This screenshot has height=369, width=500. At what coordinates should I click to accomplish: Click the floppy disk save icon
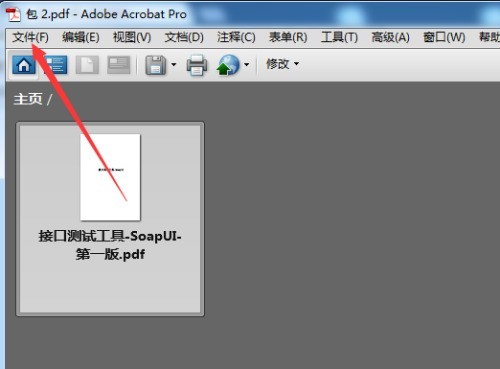[155, 65]
